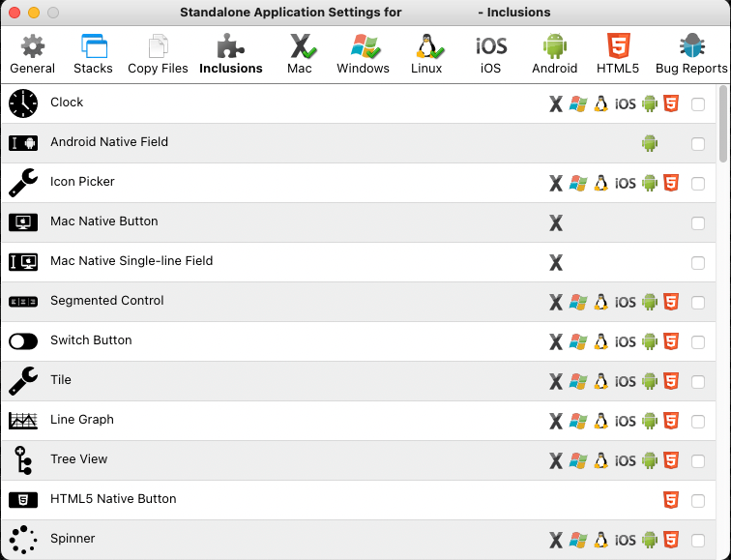Open the Bug Reports pane

(690, 53)
